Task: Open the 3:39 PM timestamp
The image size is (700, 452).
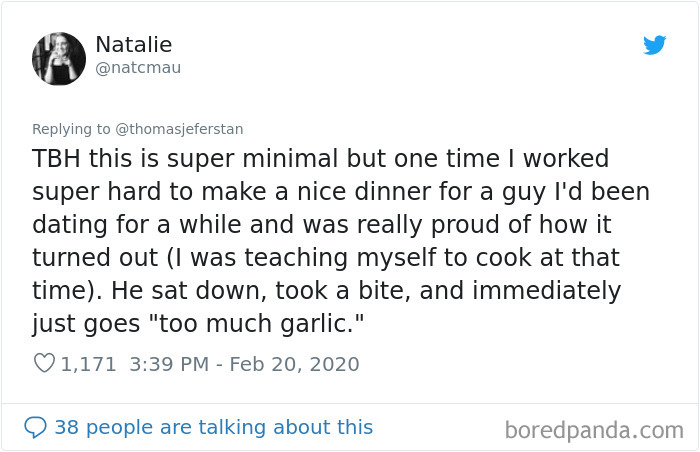Action: (x=167, y=364)
